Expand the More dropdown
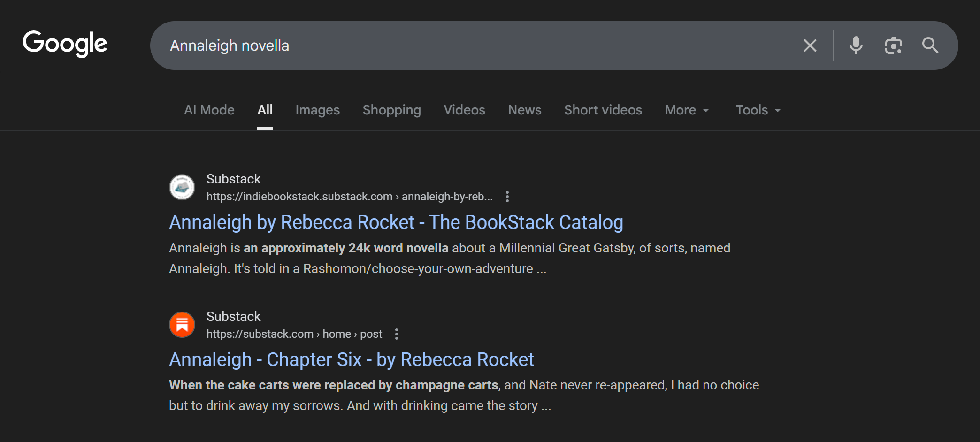980x442 pixels. point(687,110)
